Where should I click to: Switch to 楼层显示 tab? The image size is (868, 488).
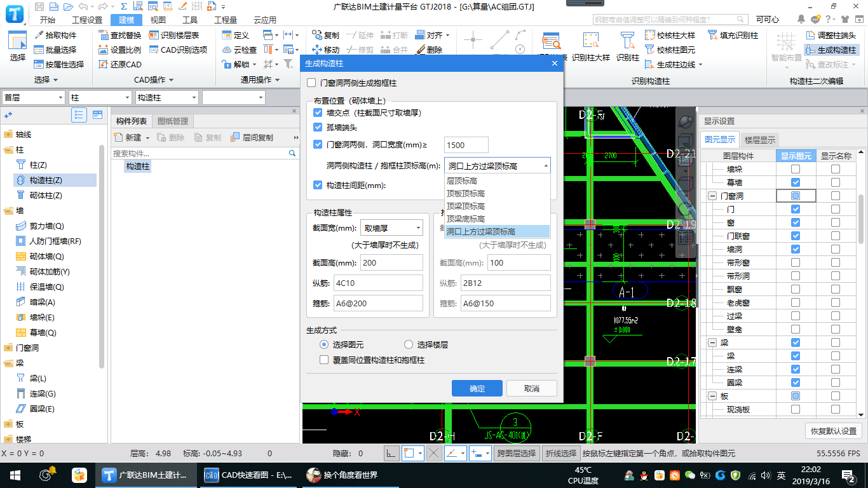click(x=760, y=140)
